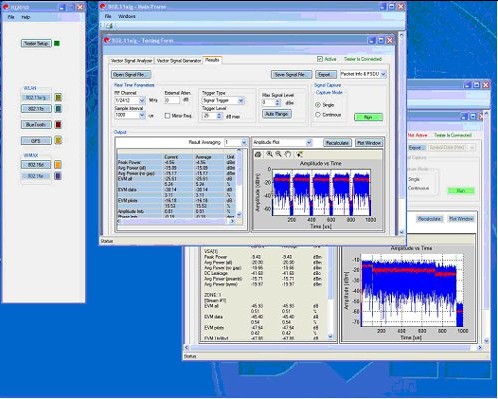Activate the pan hand tool
The width and height of the screenshot is (498, 399).
point(288,154)
